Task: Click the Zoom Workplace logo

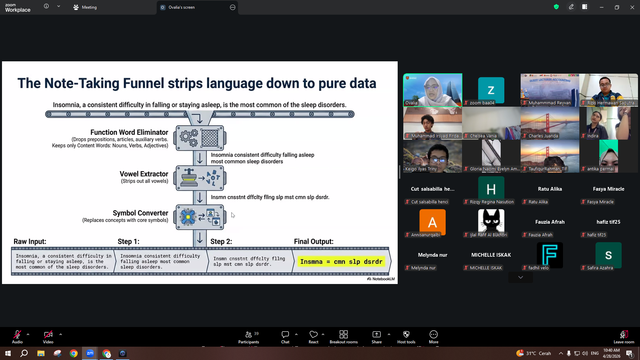Action: coord(18,8)
